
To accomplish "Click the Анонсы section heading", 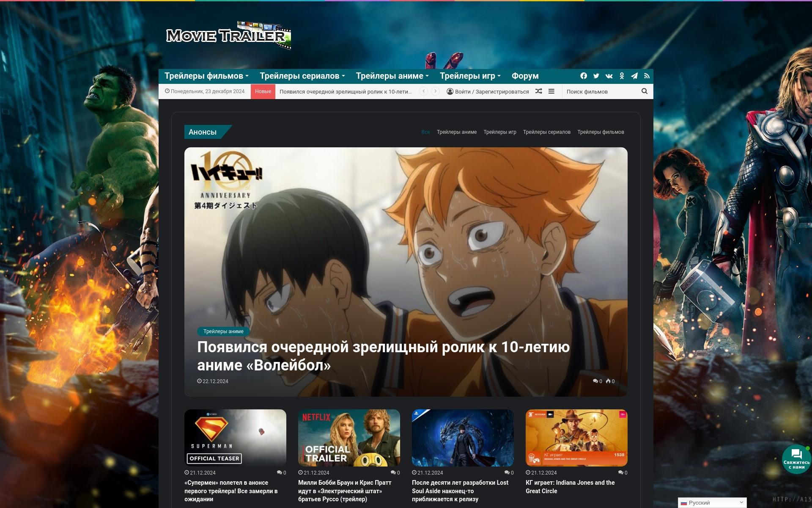I will point(203,132).
